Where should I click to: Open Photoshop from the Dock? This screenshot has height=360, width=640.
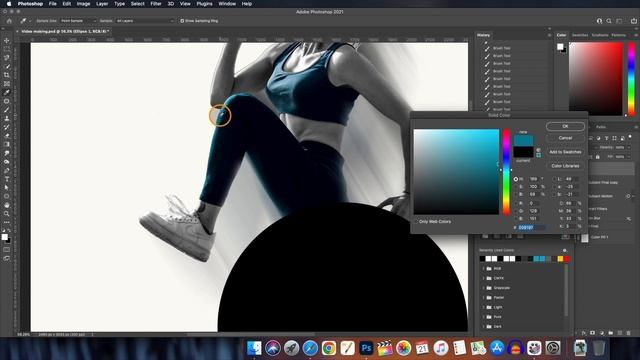pyautogui.click(x=366, y=348)
